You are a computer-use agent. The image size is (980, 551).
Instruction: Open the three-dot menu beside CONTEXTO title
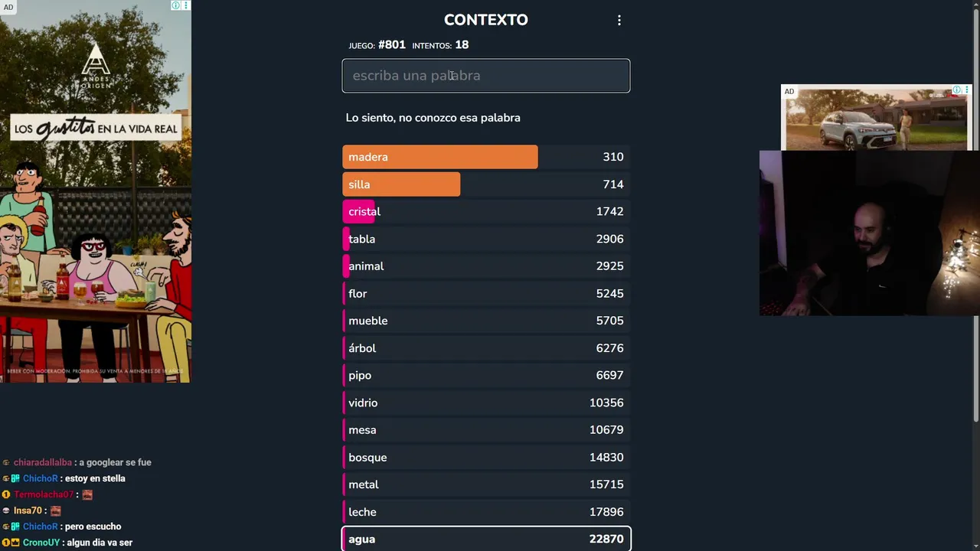[x=619, y=21]
